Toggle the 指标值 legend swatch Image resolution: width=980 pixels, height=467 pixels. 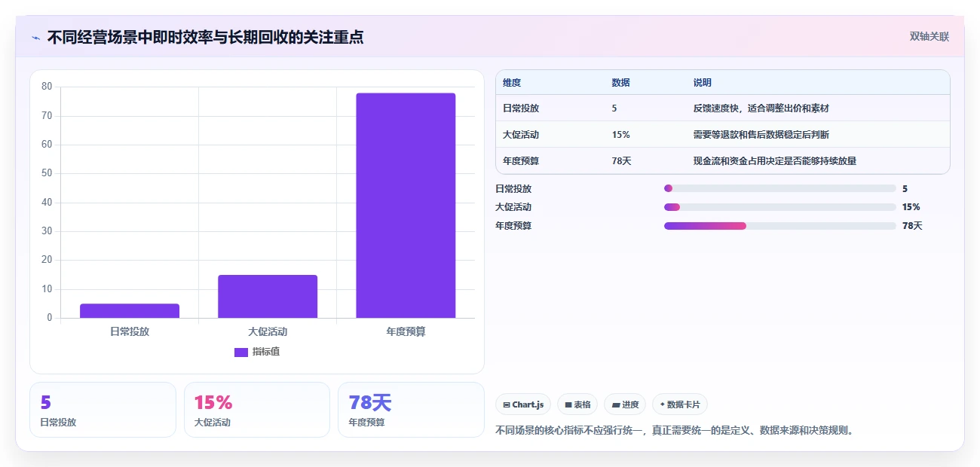tap(241, 352)
